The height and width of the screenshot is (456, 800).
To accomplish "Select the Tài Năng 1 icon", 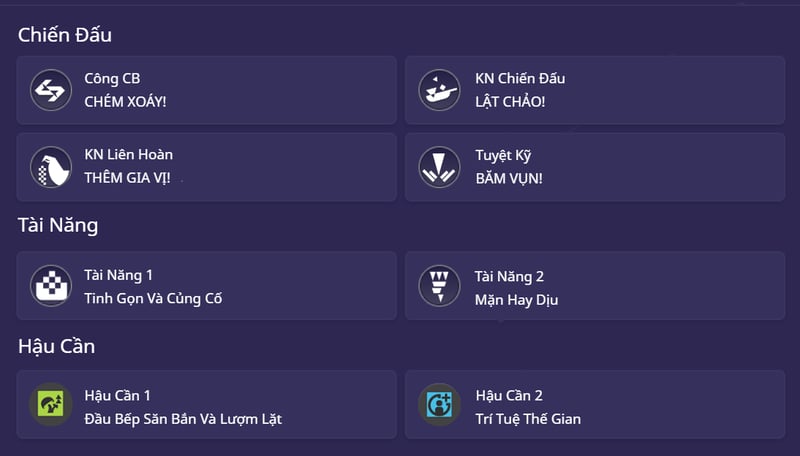I will tap(50, 286).
